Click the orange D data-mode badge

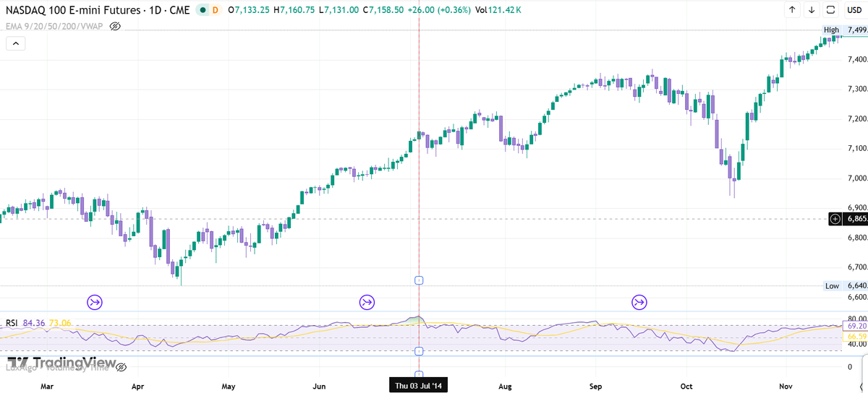coord(215,11)
